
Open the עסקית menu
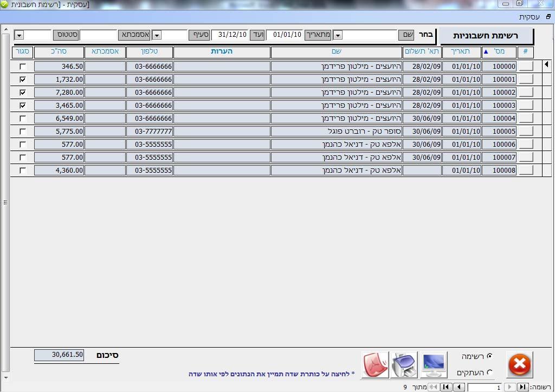coord(529,17)
